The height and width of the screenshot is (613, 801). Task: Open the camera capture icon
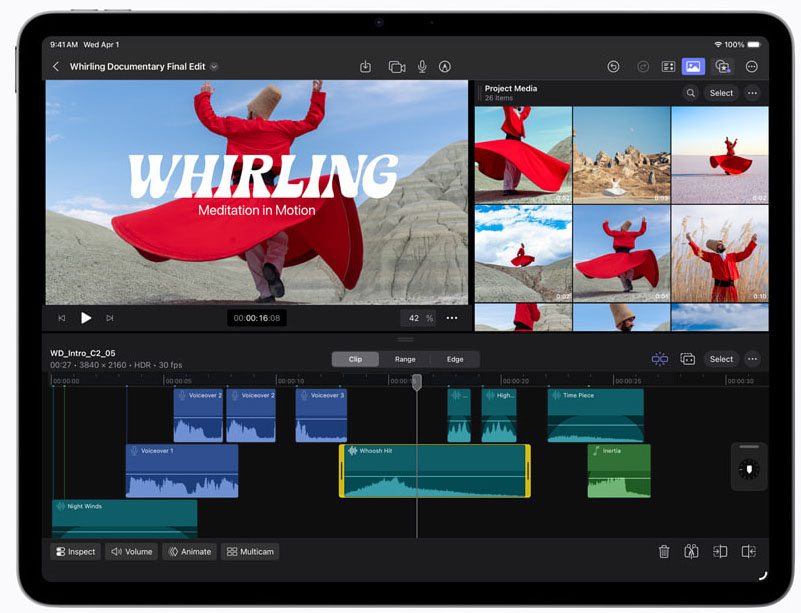396,67
